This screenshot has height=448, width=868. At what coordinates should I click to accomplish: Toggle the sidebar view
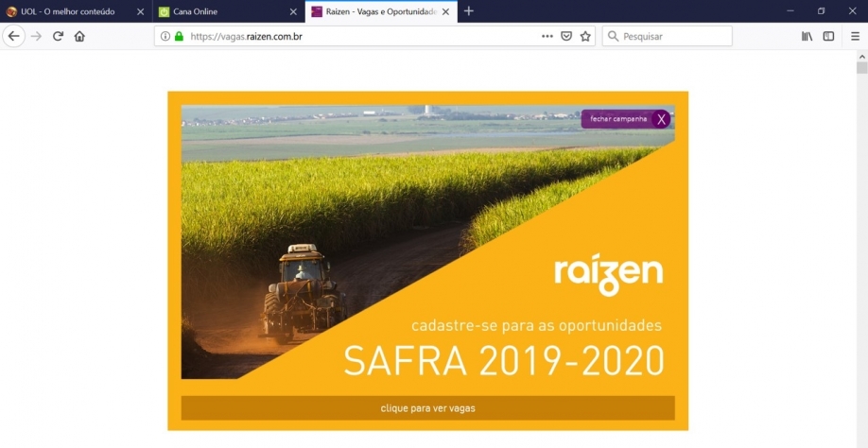828,36
